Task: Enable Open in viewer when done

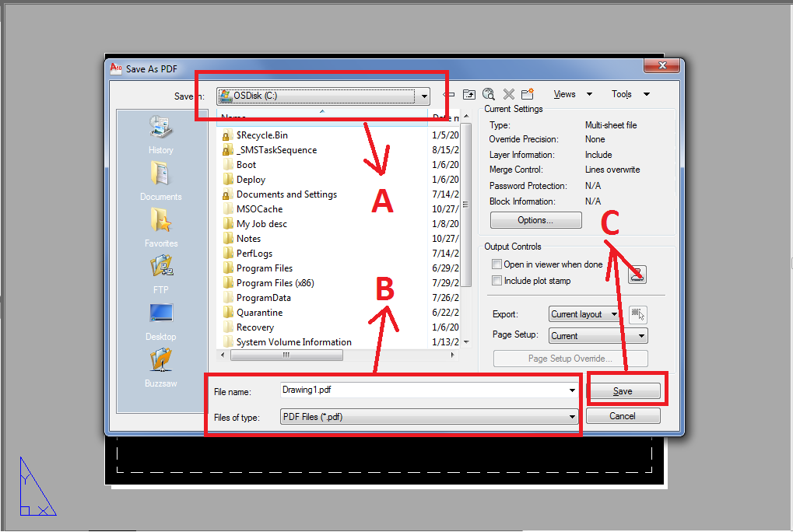Action: (496, 264)
